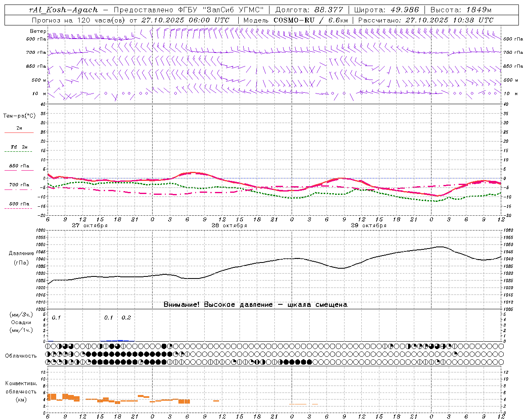
Task: Click the (мм/3ч.) precipitation unit label
Action: coord(21,315)
